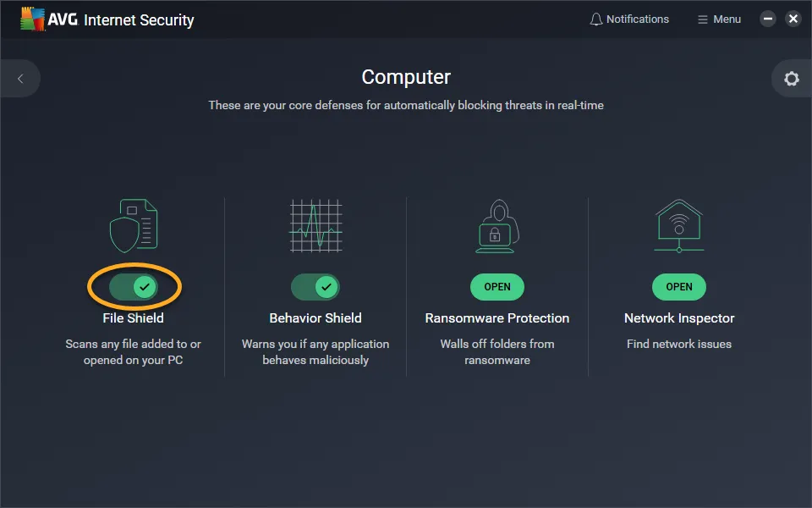
Task: Close the AVG Internet Security window
Action: (793, 19)
